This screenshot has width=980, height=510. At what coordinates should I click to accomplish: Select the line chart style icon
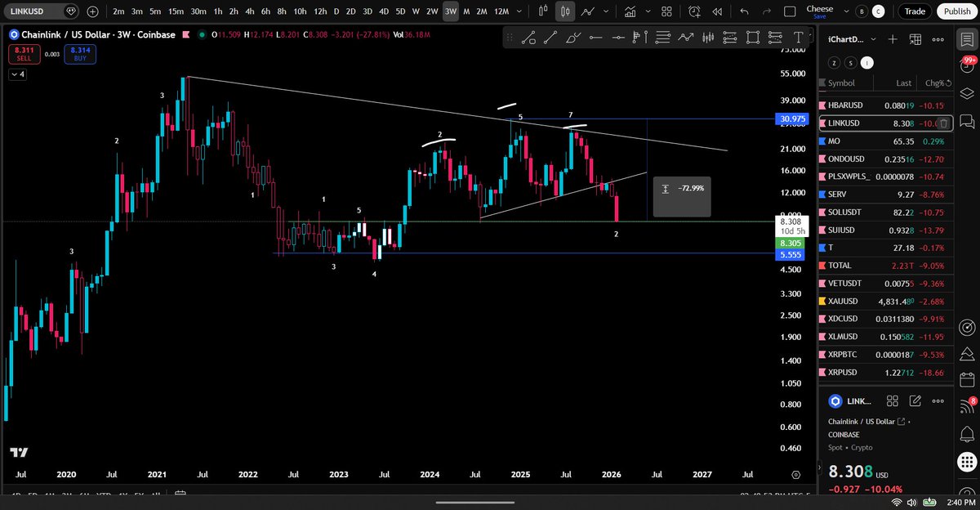tap(586, 11)
